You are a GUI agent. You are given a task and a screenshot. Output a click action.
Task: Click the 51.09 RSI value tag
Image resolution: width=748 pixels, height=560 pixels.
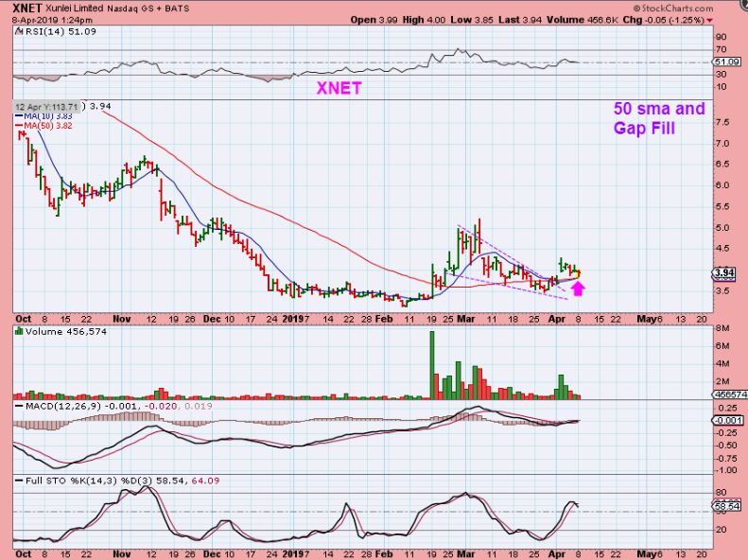click(726, 62)
